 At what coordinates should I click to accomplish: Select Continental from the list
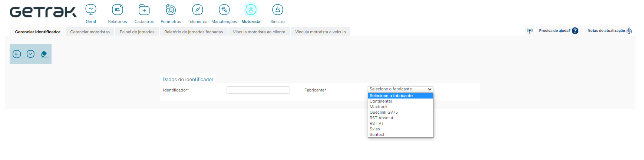[400, 101]
